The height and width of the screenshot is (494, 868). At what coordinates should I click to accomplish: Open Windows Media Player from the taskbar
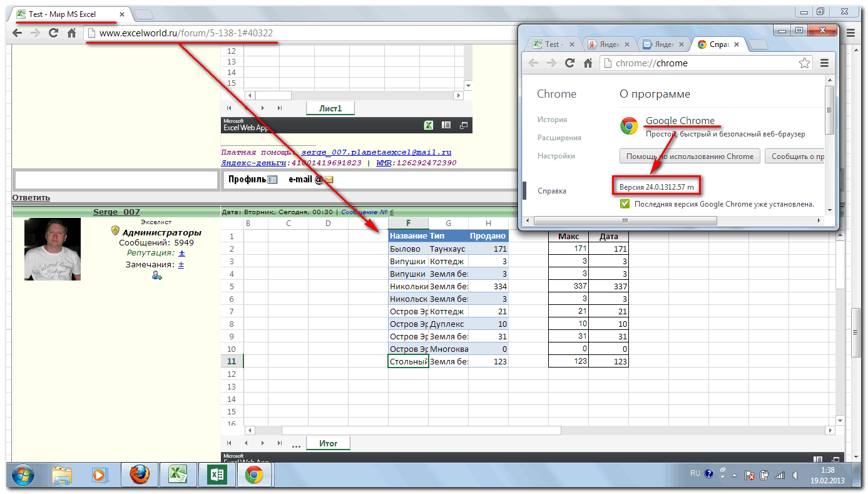coord(99,476)
